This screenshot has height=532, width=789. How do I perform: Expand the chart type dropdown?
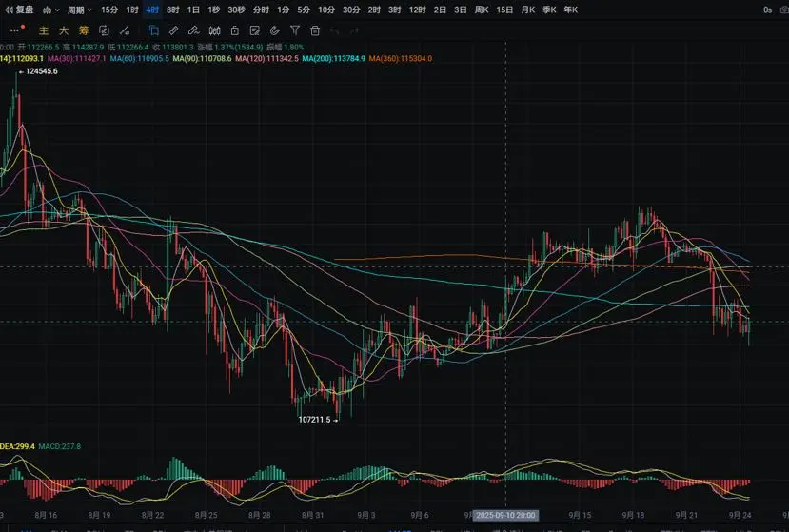(x=50, y=10)
